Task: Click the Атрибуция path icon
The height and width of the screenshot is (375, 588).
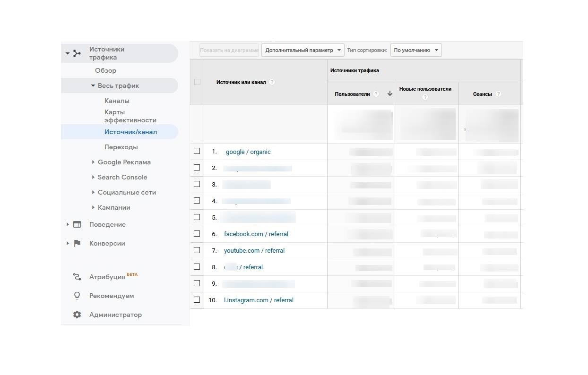Action: pyautogui.click(x=77, y=277)
